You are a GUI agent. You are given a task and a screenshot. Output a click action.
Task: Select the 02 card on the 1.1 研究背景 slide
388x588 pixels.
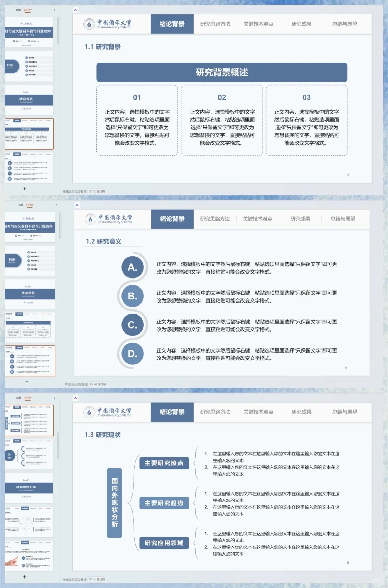[x=222, y=120]
